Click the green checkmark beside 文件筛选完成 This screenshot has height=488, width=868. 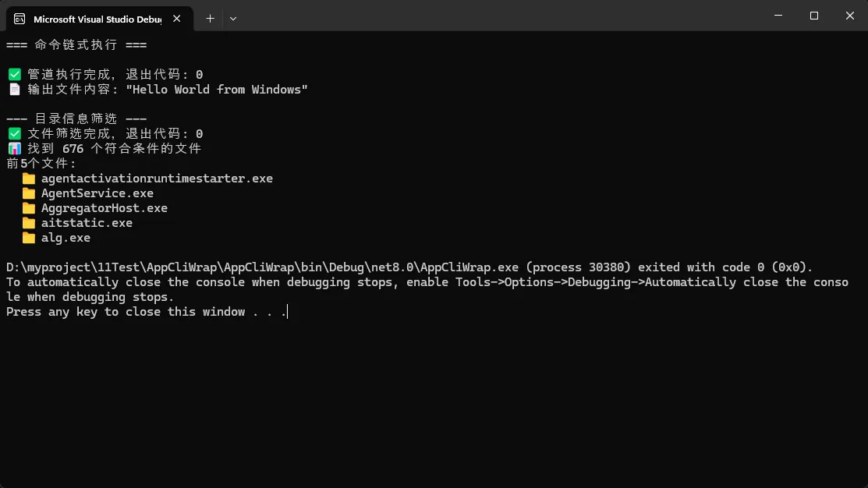(x=14, y=134)
